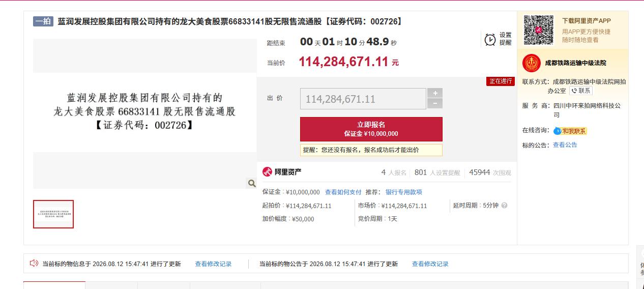644x289 pixels.
Task: Click the 下载阿里资产APP text
Action: pyautogui.click(x=587, y=21)
